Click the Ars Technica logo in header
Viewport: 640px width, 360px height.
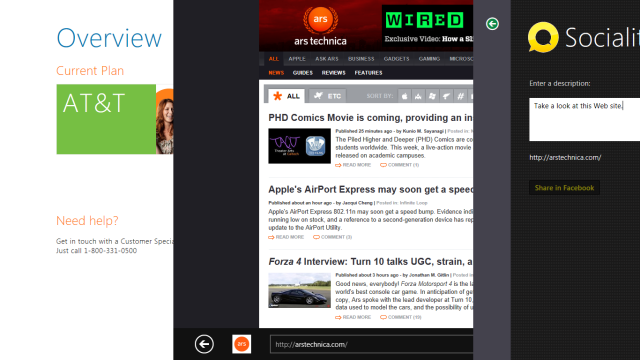click(x=320, y=27)
